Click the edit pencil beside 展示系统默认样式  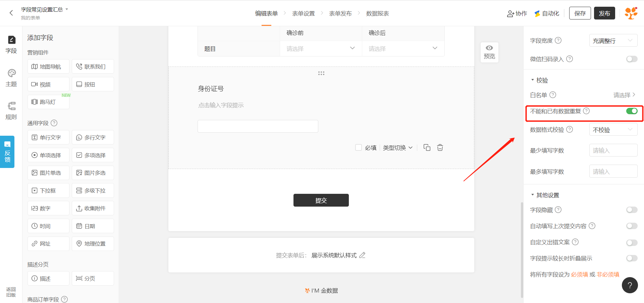point(362,255)
